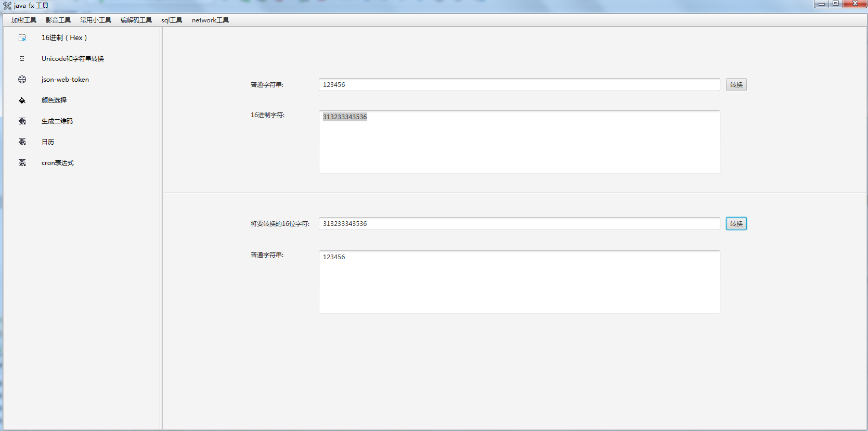Open the 加密工具 menu
The image size is (868, 431).
[x=24, y=20]
